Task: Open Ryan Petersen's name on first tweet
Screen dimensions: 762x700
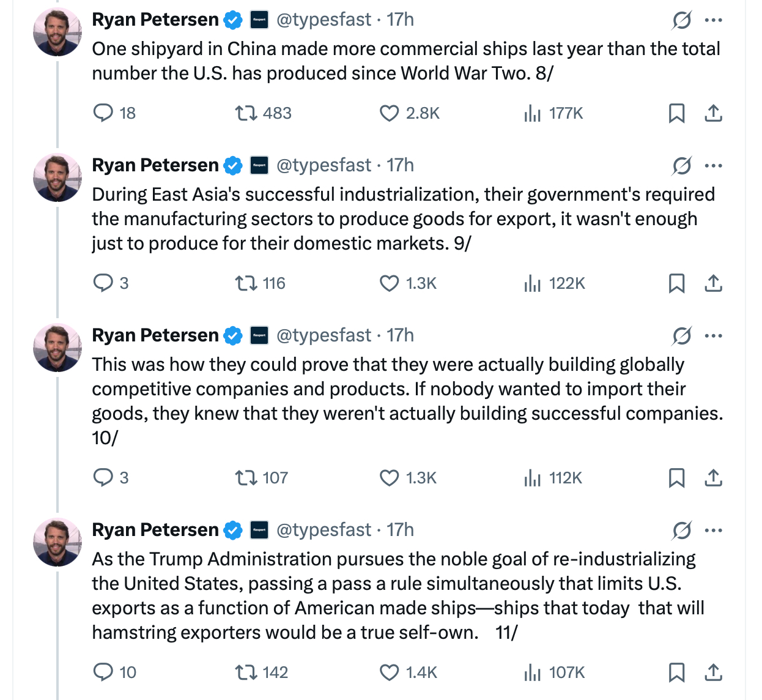Action: tap(155, 20)
